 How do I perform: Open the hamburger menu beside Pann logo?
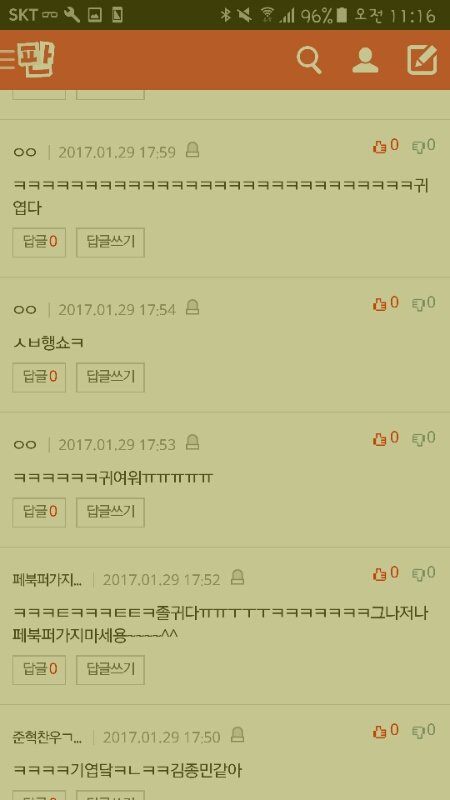point(8,60)
